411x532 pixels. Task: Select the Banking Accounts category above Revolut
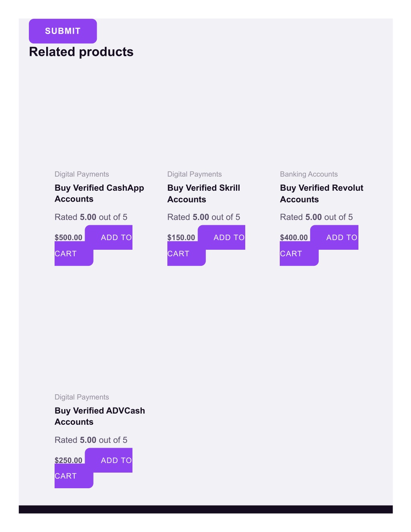(309, 174)
